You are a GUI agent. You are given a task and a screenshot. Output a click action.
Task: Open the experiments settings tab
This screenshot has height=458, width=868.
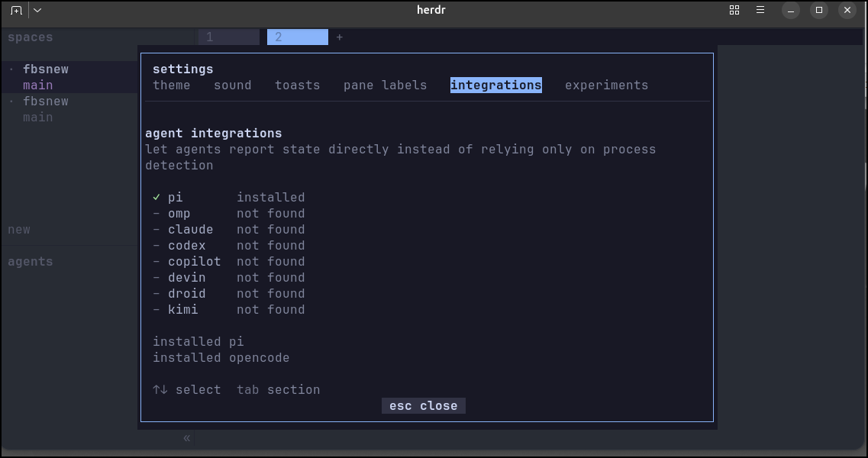pyautogui.click(x=606, y=85)
